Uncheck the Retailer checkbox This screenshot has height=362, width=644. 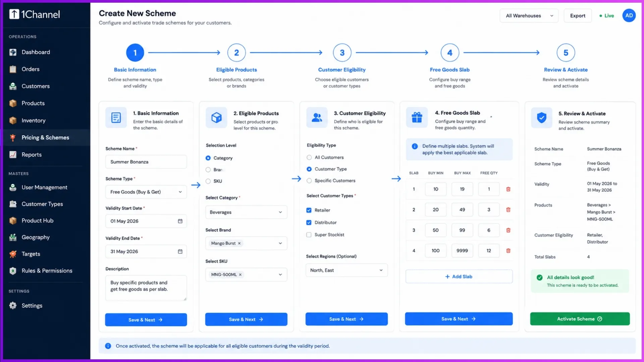pyautogui.click(x=309, y=210)
